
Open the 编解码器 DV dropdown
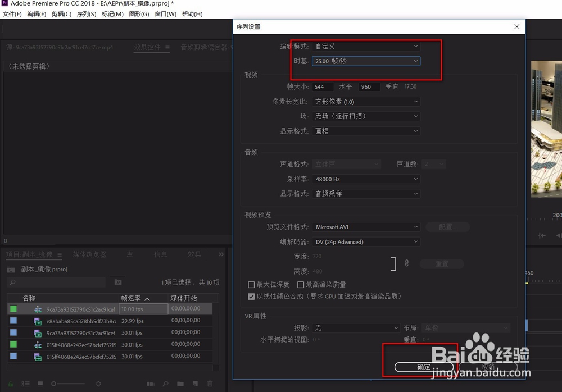(366, 242)
